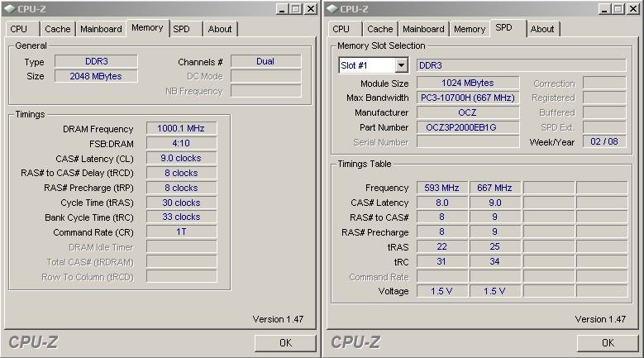Switch to Memory tab in right window
The image size is (644, 358).
click(x=470, y=29)
